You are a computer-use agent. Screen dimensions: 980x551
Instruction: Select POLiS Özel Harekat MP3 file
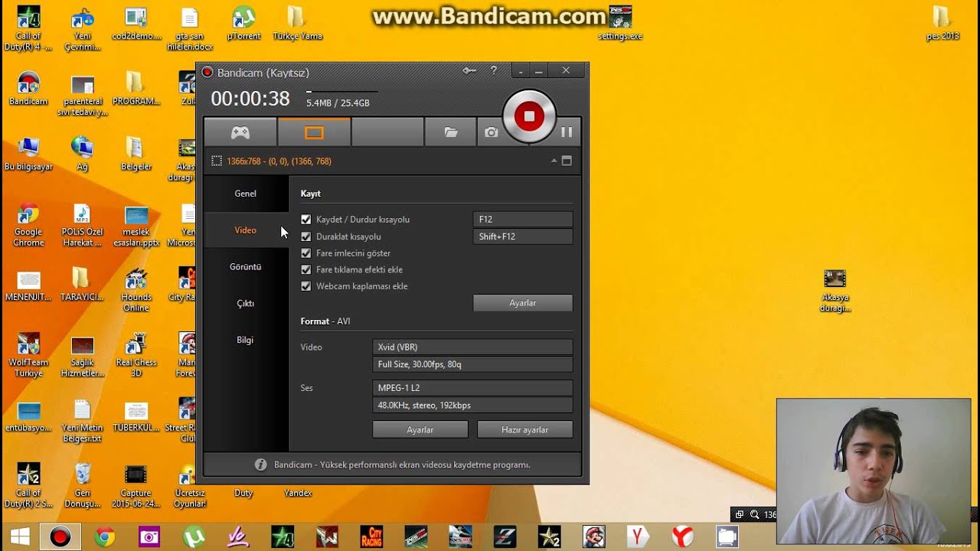coord(82,225)
